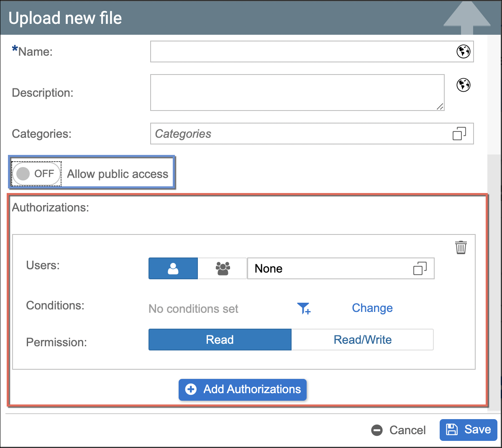Click the add condition filter icon
Image resolution: width=502 pixels, height=448 pixels.
coord(304,309)
